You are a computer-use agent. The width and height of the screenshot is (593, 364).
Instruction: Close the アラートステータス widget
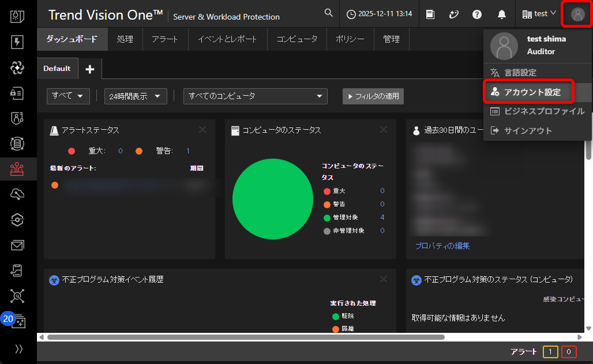(202, 130)
